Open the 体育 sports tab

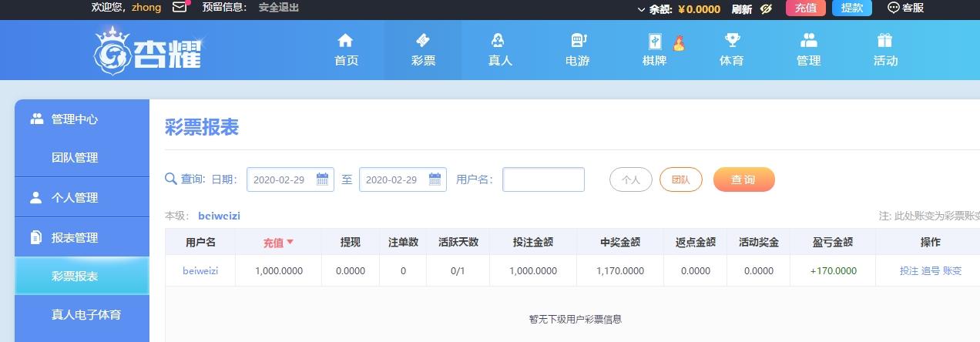pyautogui.click(x=731, y=50)
